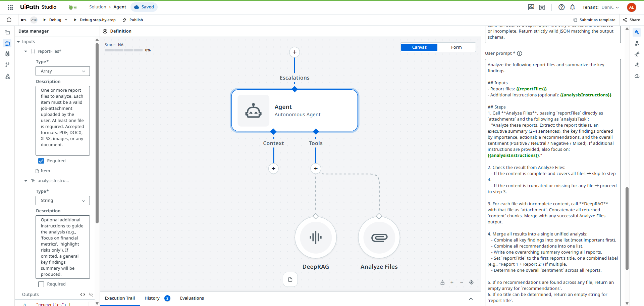
Task: Uncheck Required for reportFiles
Action: tap(41, 161)
